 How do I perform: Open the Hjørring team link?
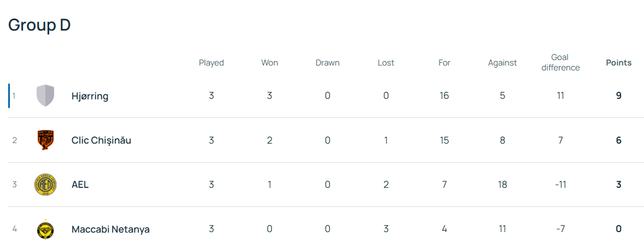point(90,96)
